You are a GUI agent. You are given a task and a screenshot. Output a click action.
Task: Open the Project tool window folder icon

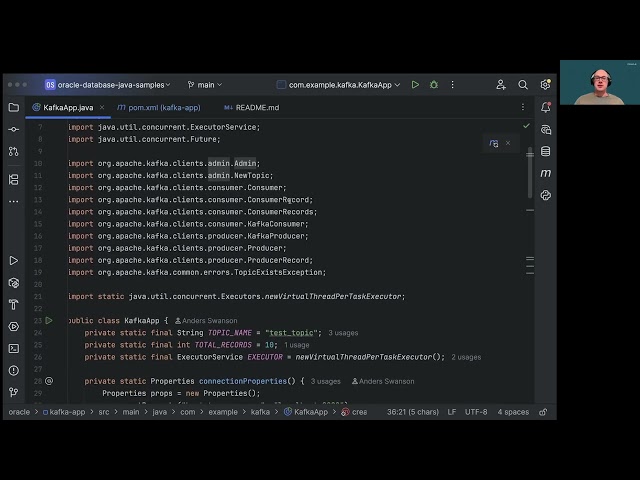point(13,107)
